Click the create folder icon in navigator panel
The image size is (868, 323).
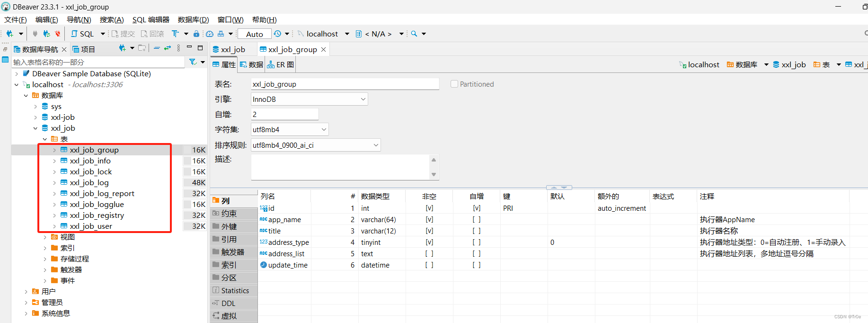[142, 48]
